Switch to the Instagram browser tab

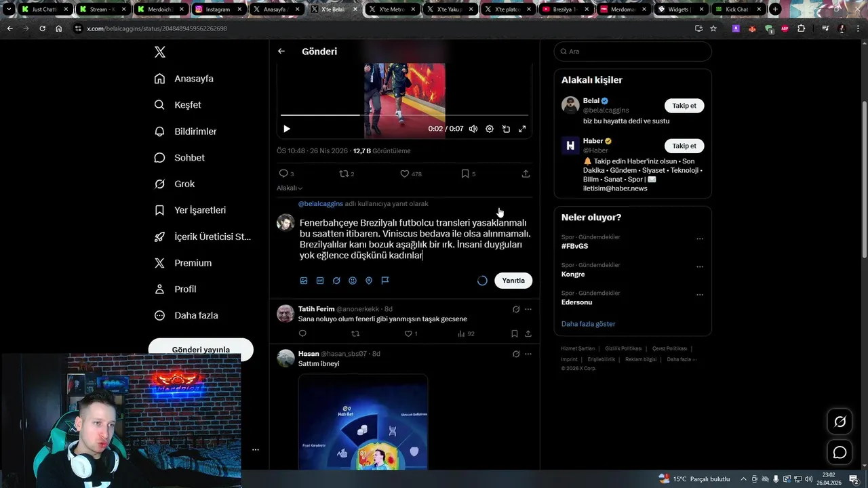coord(218,9)
